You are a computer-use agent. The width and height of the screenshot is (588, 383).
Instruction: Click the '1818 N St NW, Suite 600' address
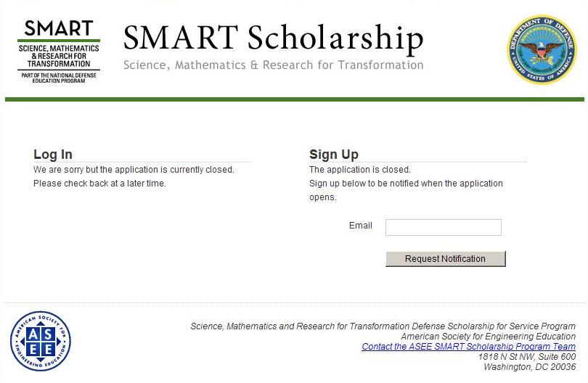click(x=526, y=357)
